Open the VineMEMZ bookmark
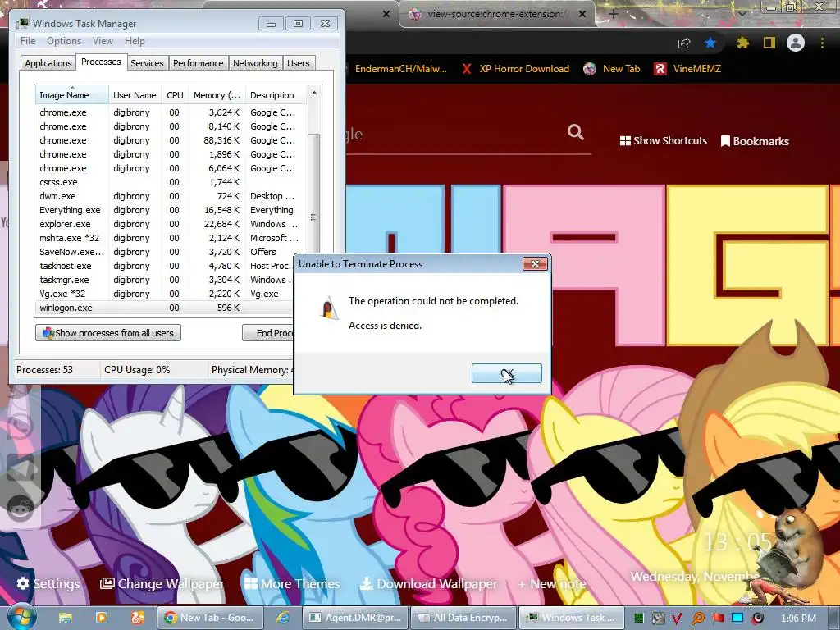This screenshot has height=630, width=840. [x=688, y=69]
